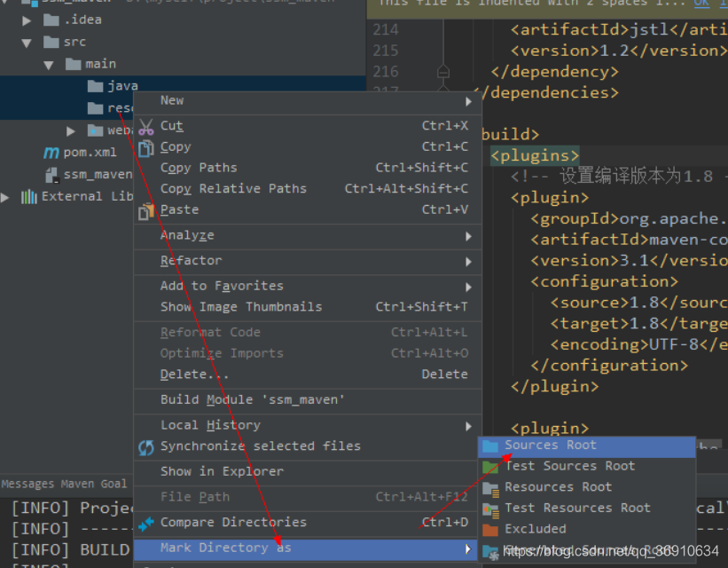Click the Resources Root folder icon
This screenshot has height=568, width=728.
click(490, 489)
